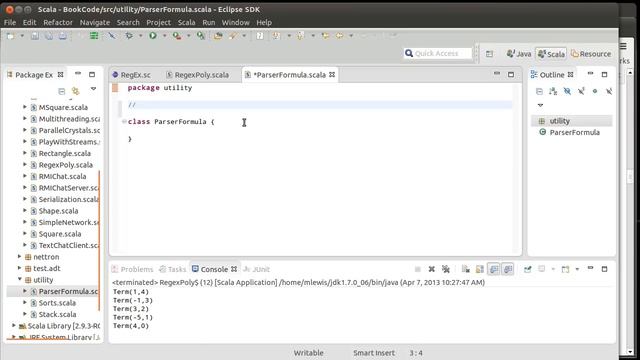Expand Scala Library node

14,326
